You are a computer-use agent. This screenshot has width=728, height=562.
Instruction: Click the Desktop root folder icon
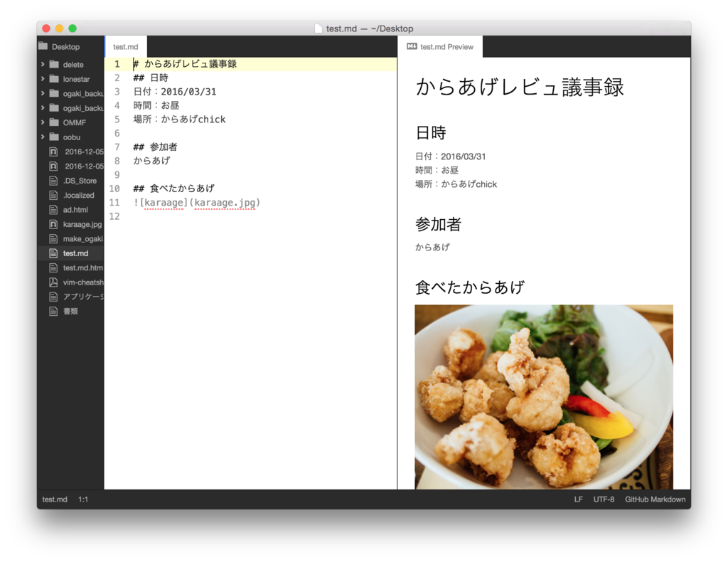coord(43,46)
